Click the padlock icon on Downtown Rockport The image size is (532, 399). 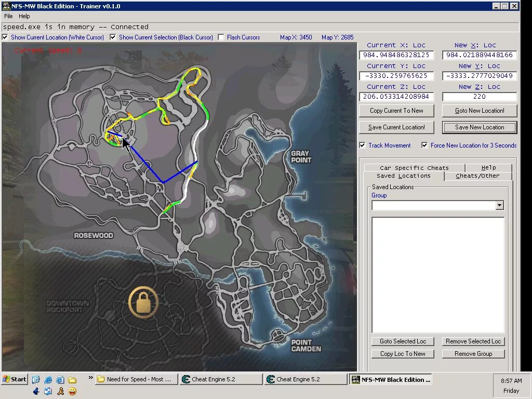tap(143, 302)
